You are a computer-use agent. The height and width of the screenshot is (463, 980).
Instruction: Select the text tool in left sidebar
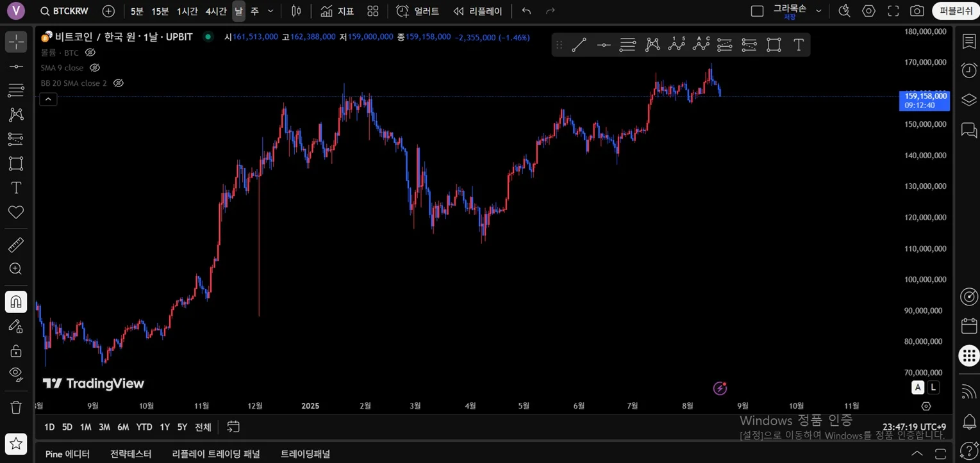[x=16, y=188]
